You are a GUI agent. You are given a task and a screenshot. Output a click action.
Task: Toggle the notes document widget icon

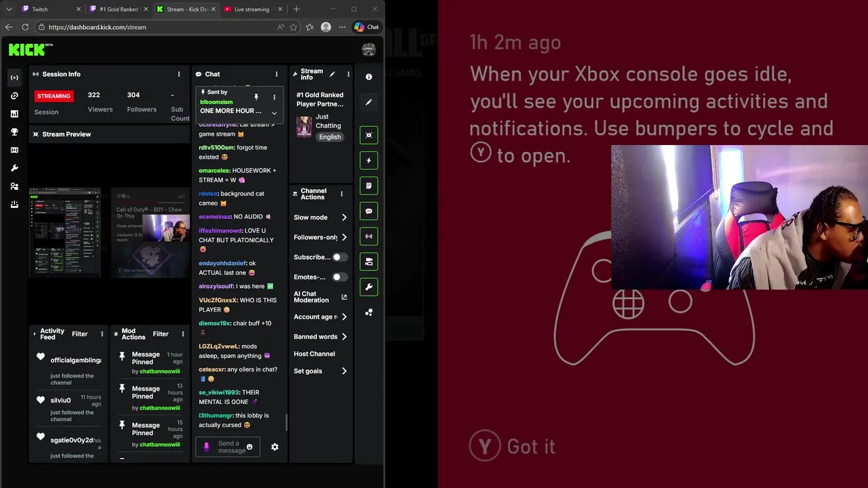(x=369, y=186)
